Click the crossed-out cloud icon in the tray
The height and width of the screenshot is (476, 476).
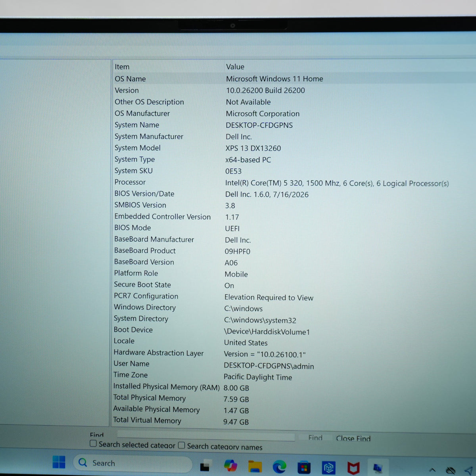pyautogui.click(x=451, y=471)
